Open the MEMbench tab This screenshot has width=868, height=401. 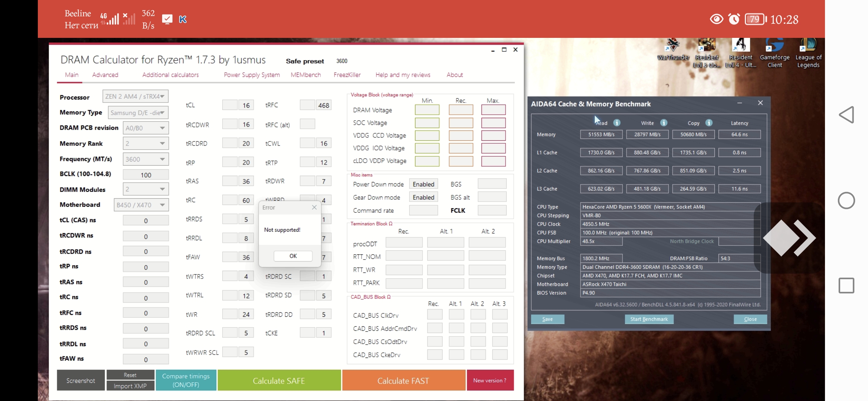(306, 75)
